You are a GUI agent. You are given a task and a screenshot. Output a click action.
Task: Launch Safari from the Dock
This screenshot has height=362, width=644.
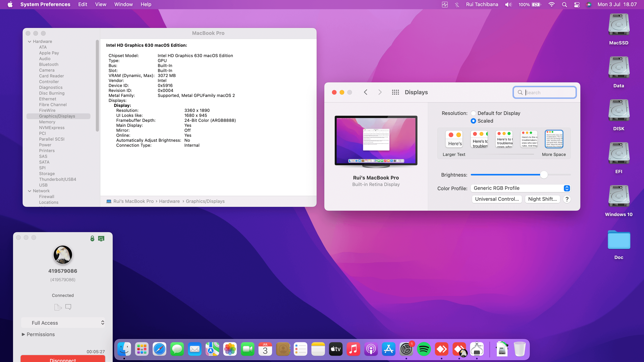(x=159, y=349)
